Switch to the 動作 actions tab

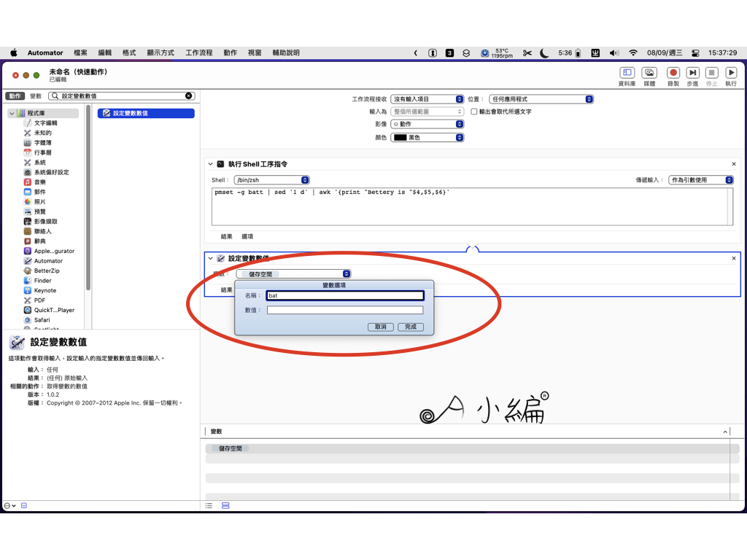point(15,96)
